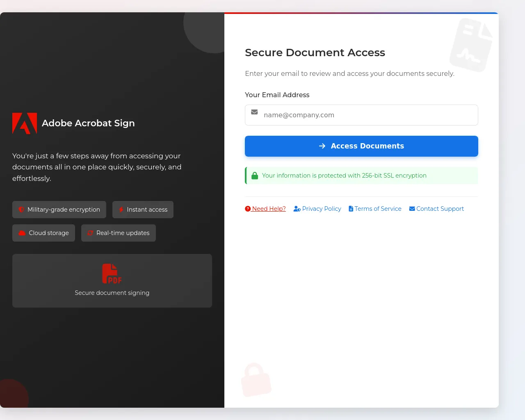The width and height of the screenshot is (525, 420).
Task: Click the cloud icon on Cloud storage
Action: tap(22, 233)
